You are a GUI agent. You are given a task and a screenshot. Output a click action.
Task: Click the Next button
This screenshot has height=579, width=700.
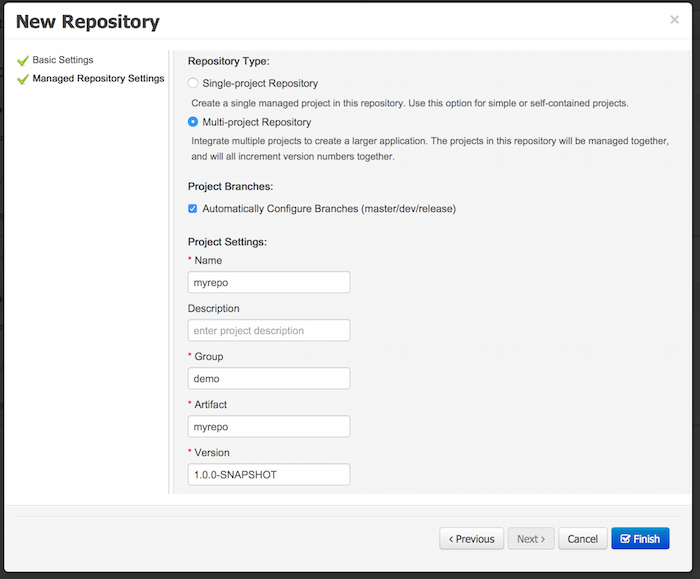coord(530,539)
